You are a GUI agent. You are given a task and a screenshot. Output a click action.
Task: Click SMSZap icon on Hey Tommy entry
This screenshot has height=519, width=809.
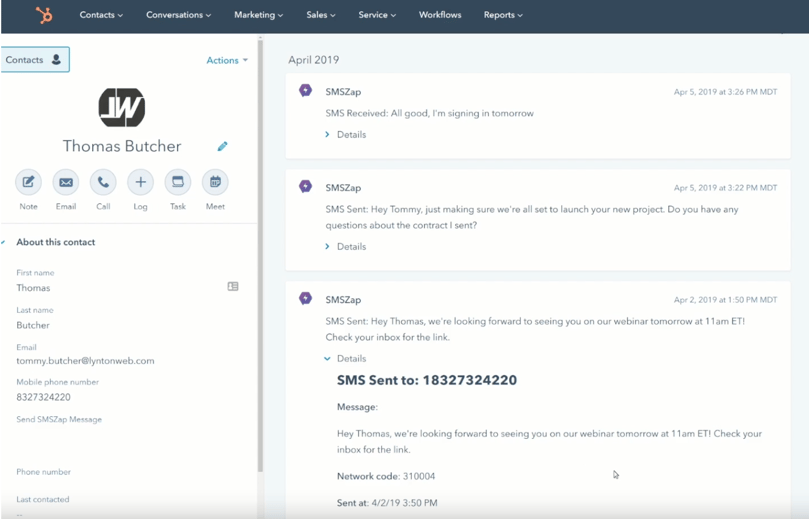(305, 186)
